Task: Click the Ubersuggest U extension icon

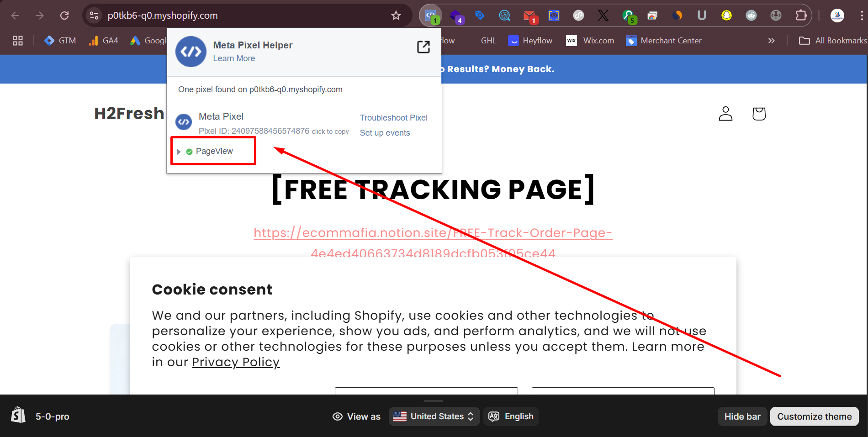Action: [x=702, y=15]
